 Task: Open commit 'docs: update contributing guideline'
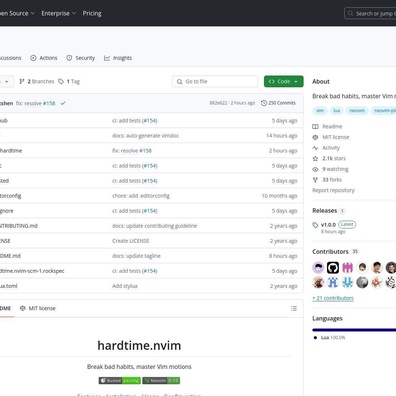(154, 226)
